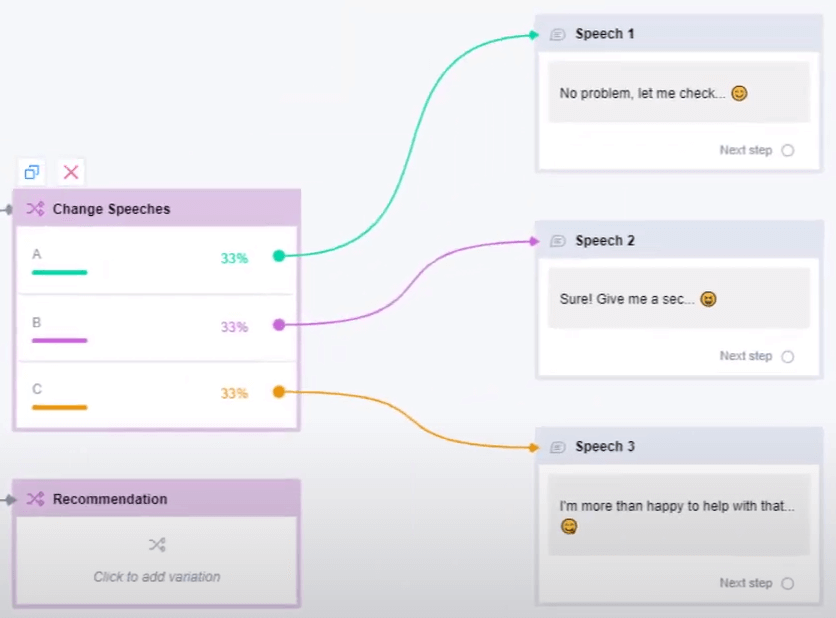
Task: Click the shuffle icon on Change Speeches header
Action: [35, 209]
